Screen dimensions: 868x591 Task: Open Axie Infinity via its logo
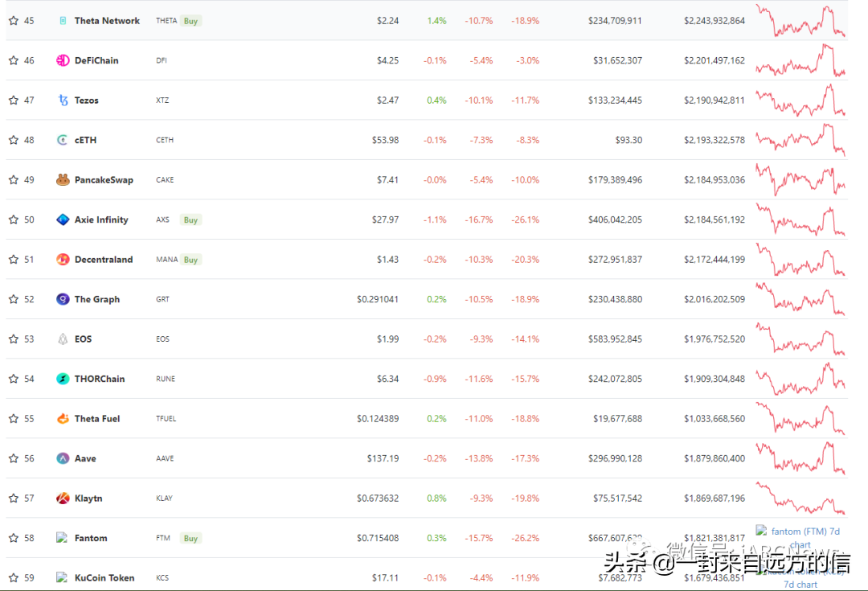click(x=64, y=219)
